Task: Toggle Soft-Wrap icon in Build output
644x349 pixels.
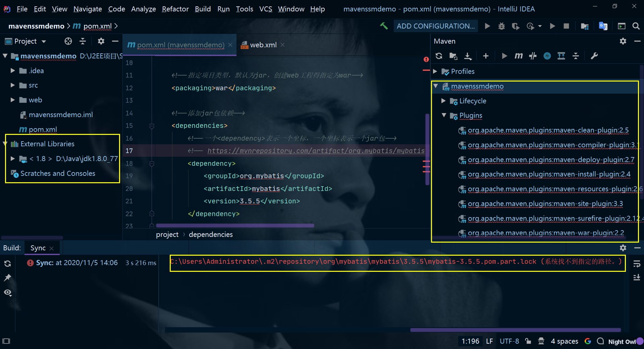Action: coord(637,263)
